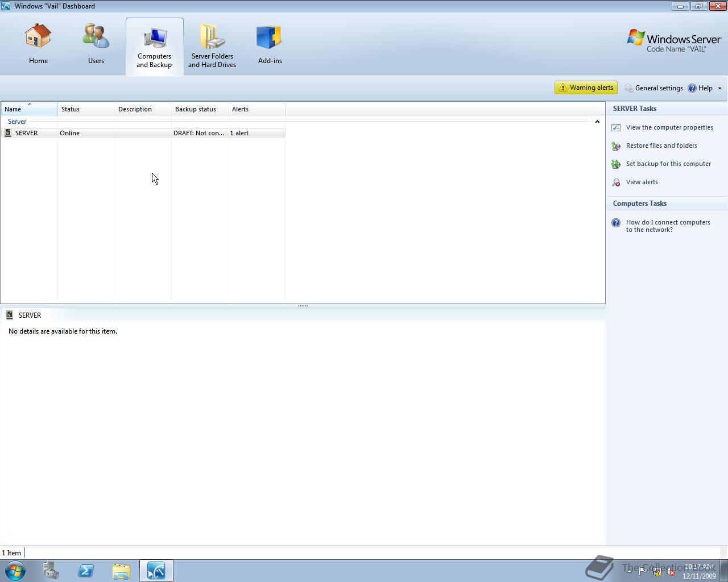Viewport: 728px width, 582px height.
Task: Click the Computers Tasks heading
Action: click(x=640, y=203)
